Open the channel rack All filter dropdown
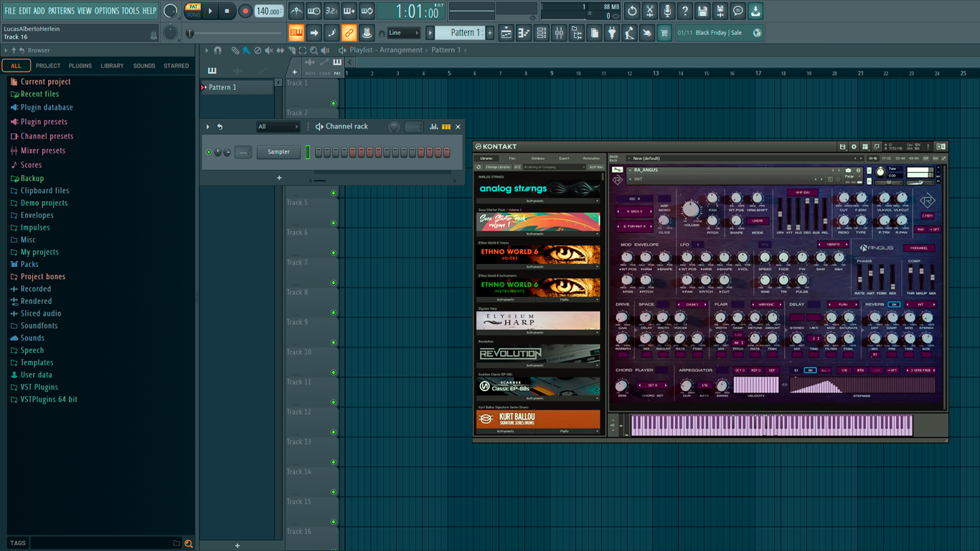980x551 pixels. (278, 127)
